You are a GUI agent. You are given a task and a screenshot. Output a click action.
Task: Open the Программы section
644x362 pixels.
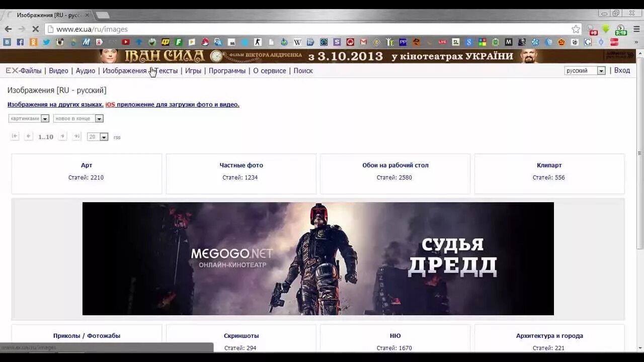tap(227, 71)
